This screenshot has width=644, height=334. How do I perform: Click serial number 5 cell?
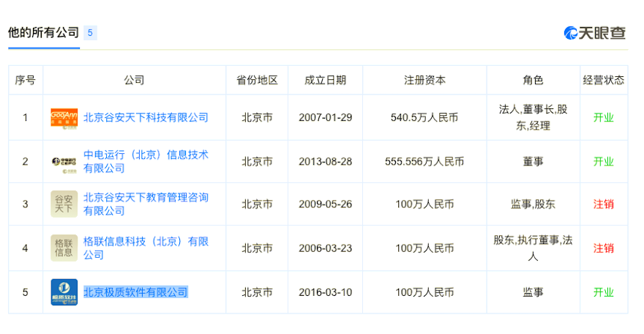[26, 292]
